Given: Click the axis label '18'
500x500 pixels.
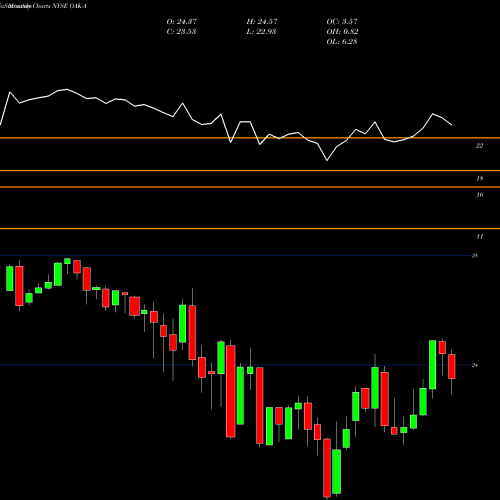Looking at the screenshot, I should point(479,179).
